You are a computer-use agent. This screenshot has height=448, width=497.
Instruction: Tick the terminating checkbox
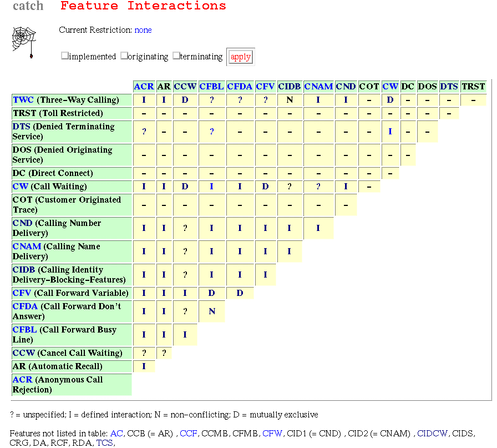176,56
